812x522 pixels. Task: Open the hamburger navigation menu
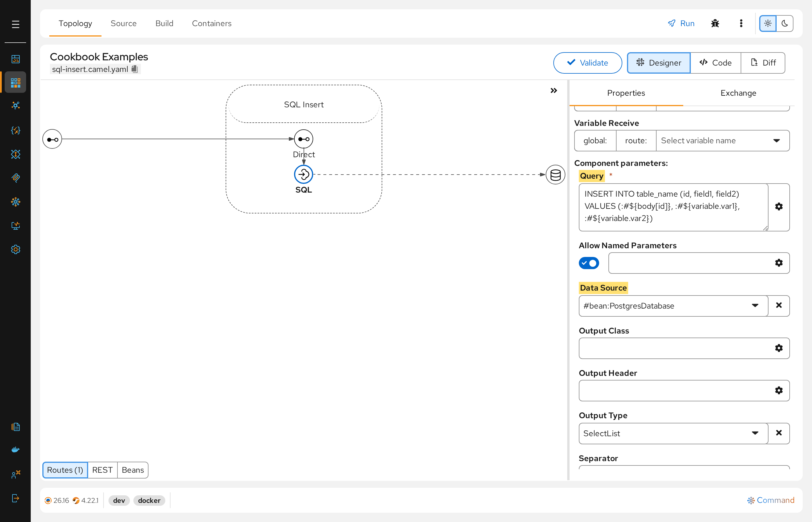click(x=16, y=24)
